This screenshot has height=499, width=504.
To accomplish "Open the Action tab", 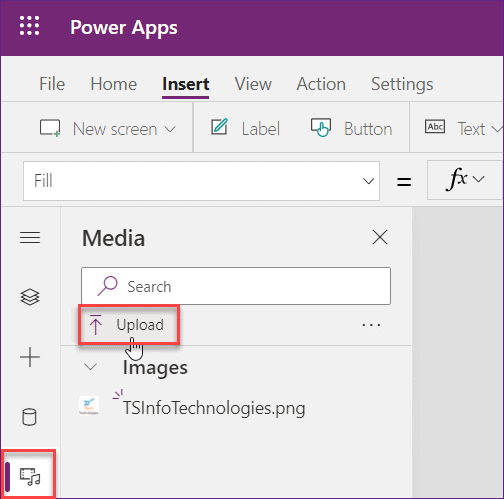I will (x=321, y=84).
